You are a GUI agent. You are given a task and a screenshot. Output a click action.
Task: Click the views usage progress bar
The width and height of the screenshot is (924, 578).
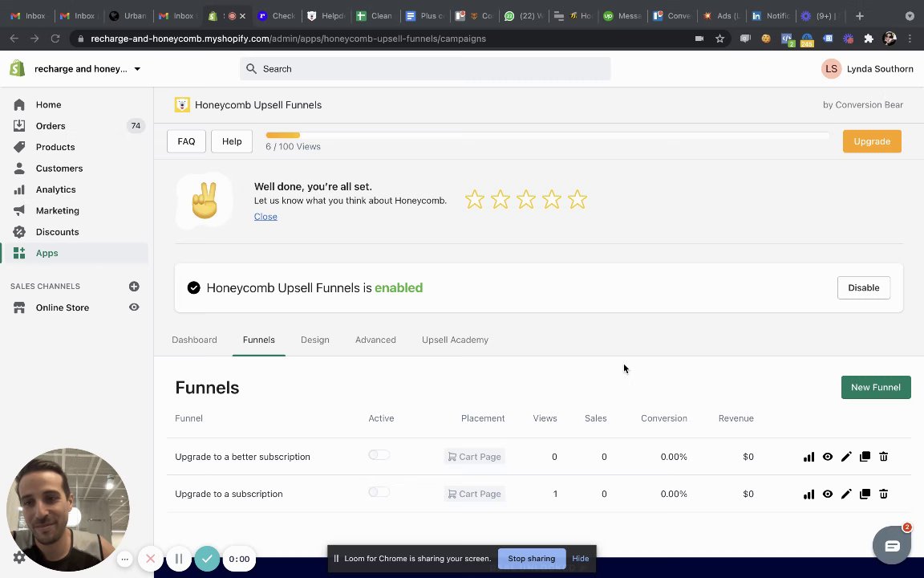pyautogui.click(x=548, y=136)
